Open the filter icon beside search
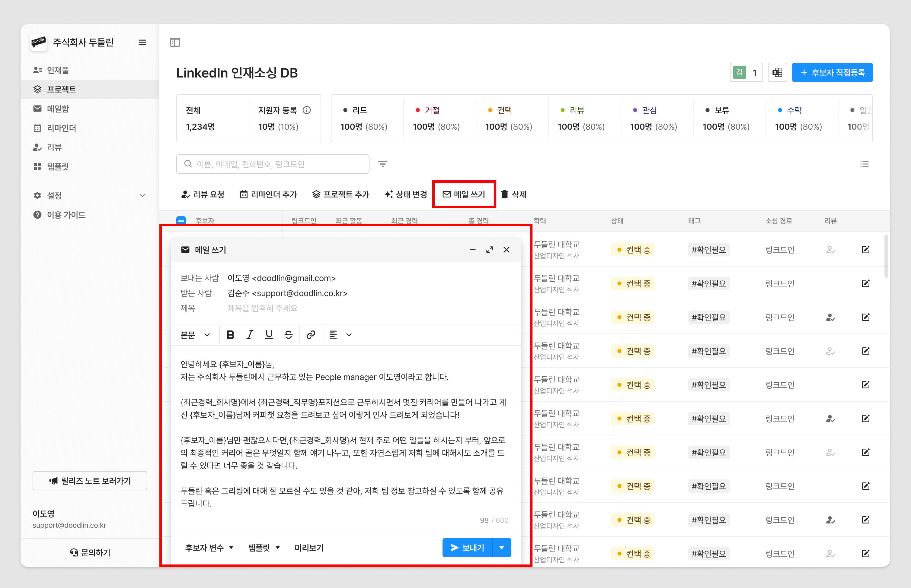Screen dimensions: 911x588 (382, 164)
